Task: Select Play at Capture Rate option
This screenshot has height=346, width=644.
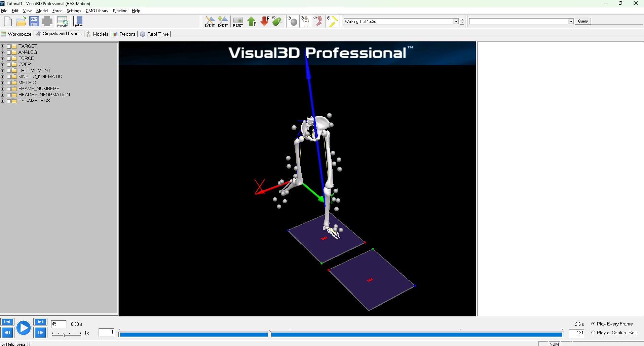Action: tap(593, 333)
